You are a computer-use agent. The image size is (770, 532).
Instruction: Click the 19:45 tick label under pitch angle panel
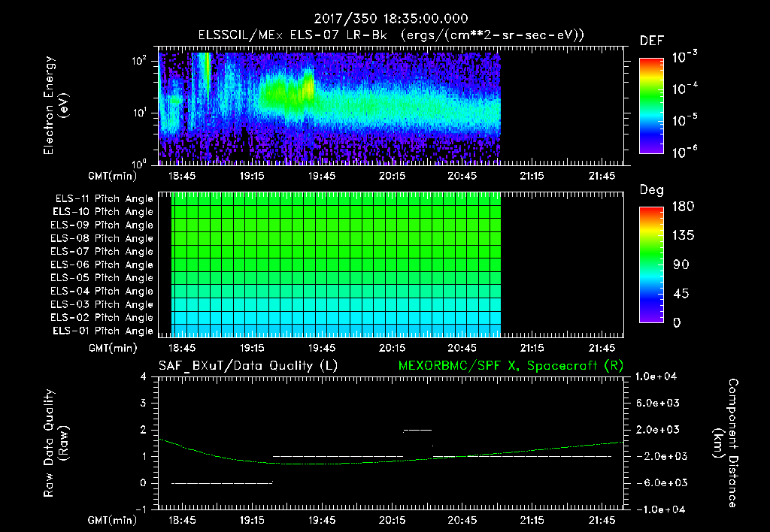pyautogui.click(x=322, y=348)
